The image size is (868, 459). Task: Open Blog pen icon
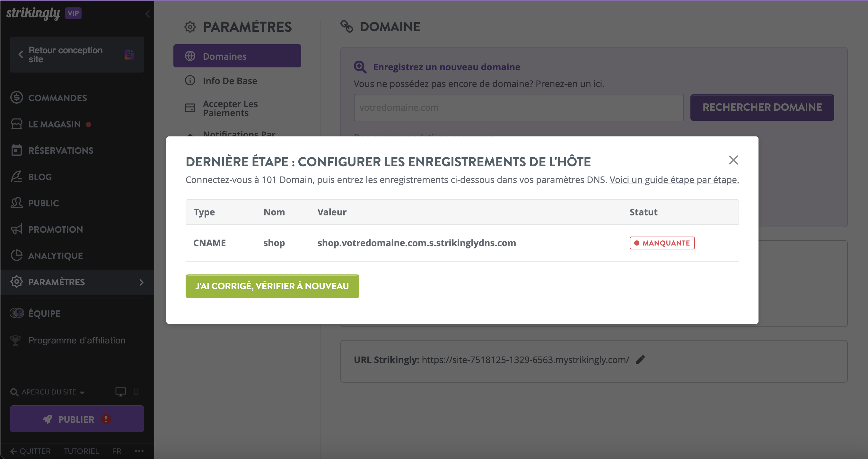coord(16,177)
